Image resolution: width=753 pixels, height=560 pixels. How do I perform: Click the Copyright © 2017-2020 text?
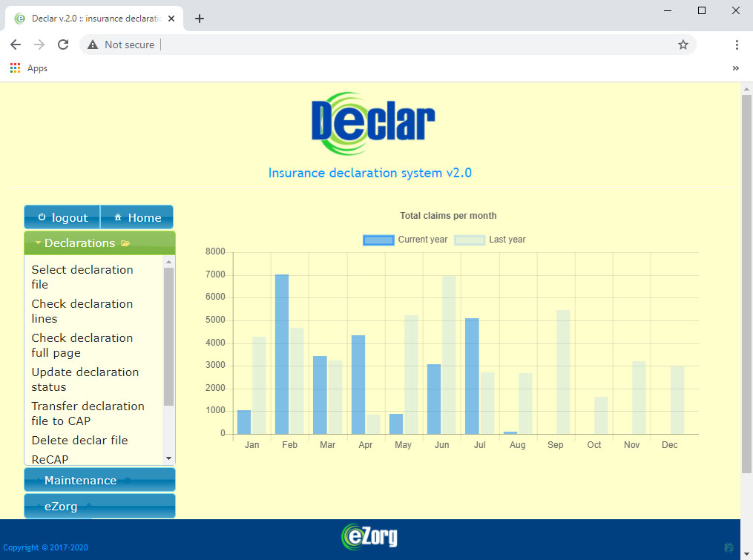pos(45,547)
